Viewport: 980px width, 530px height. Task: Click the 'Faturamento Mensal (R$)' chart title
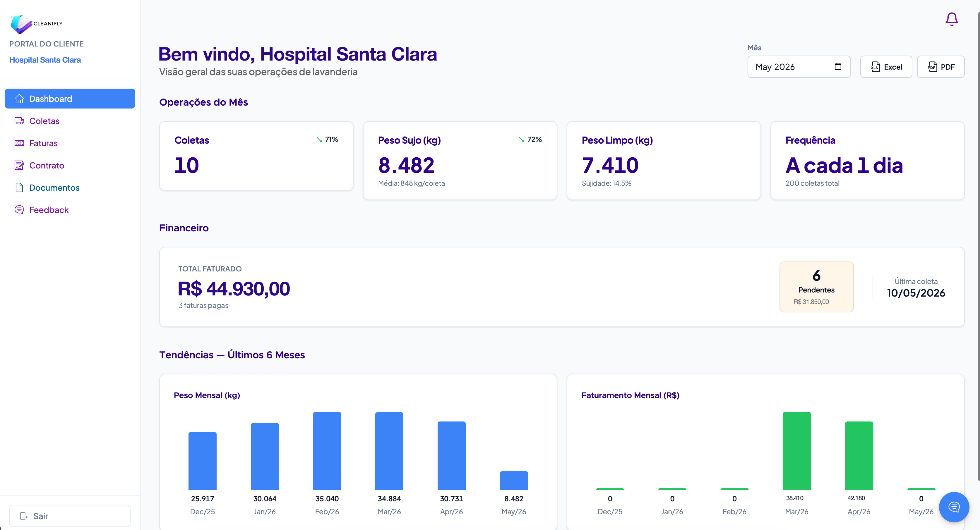point(631,395)
